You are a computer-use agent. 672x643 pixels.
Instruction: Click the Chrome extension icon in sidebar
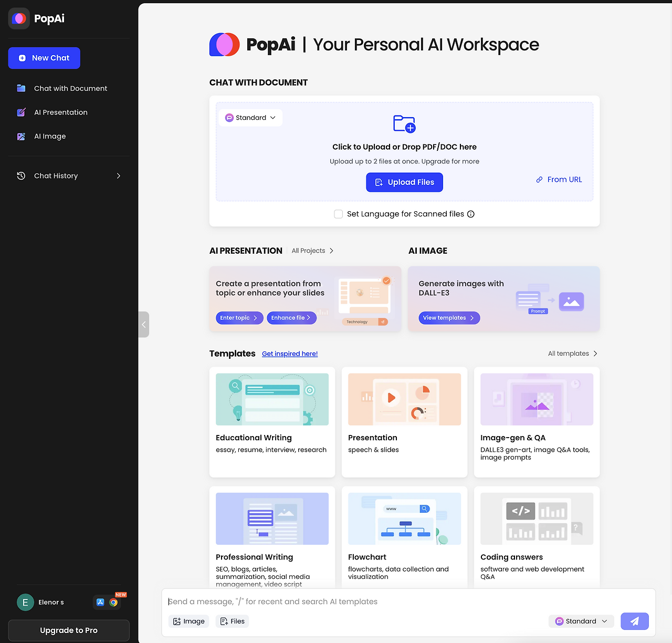coord(113,603)
